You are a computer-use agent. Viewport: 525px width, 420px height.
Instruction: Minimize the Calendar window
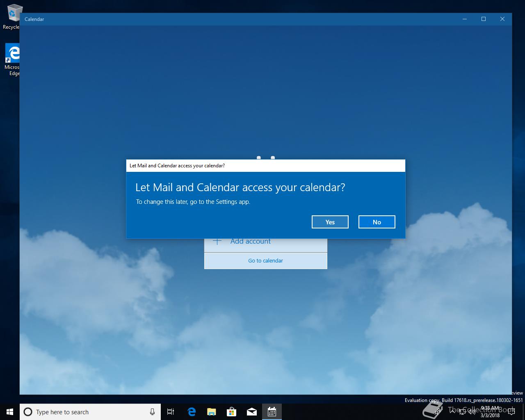tap(465, 19)
